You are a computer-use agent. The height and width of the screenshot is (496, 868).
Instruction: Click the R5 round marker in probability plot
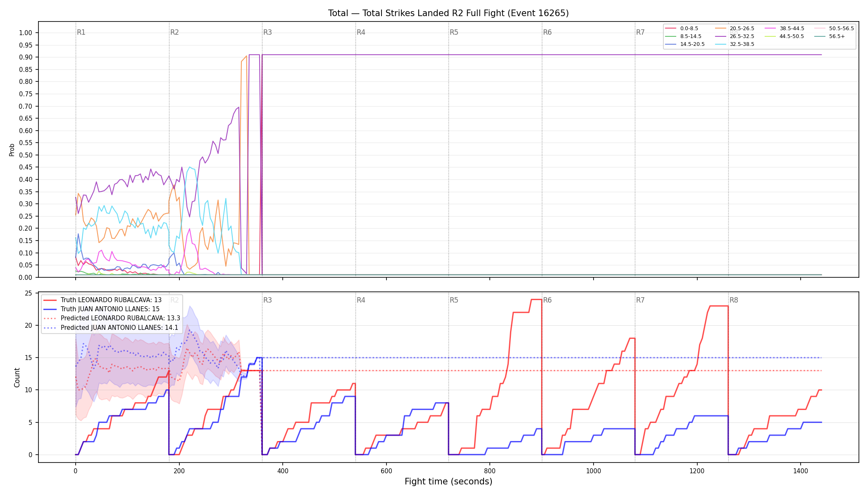tap(454, 32)
